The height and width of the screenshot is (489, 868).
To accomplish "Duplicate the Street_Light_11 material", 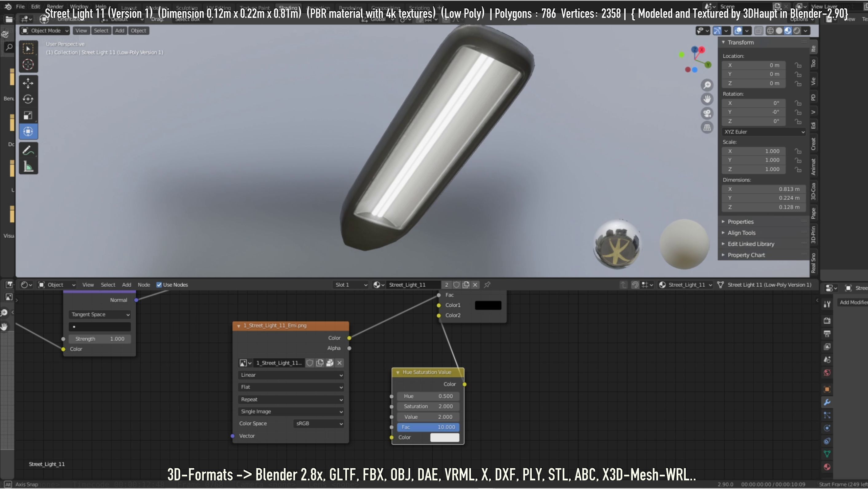I will pyautogui.click(x=466, y=285).
